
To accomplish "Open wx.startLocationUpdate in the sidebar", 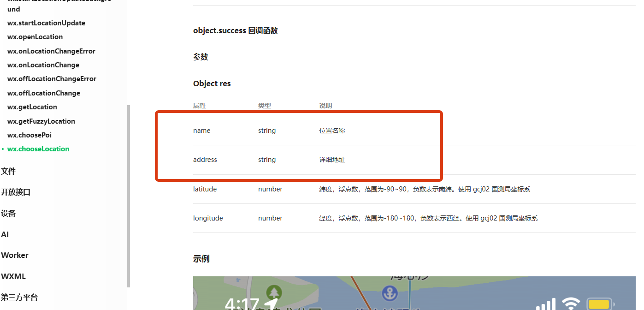I will [46, 23].
